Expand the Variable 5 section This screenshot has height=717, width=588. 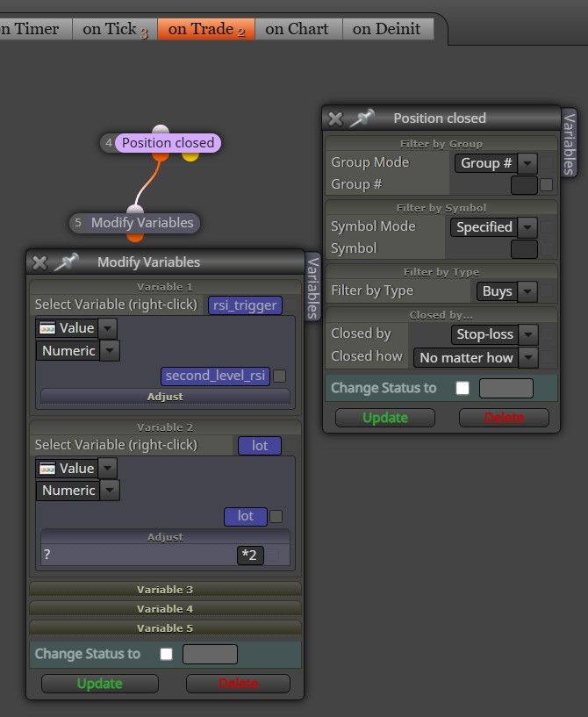click(165, 627)
